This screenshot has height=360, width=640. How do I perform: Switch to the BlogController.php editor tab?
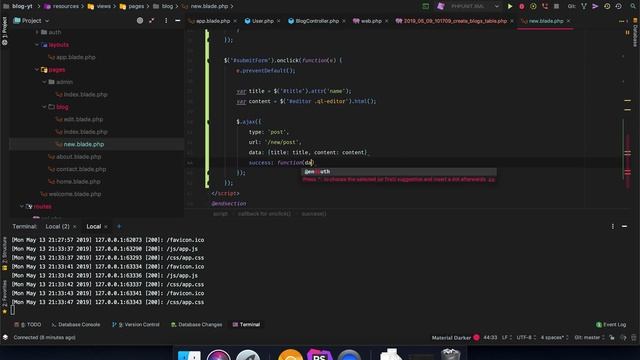coord(317,21)
